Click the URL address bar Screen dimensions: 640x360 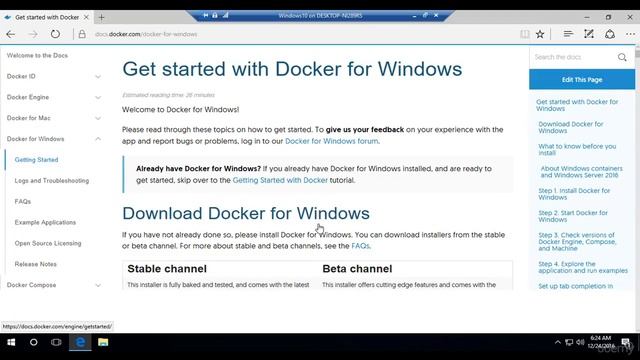(x=302, y=34)
